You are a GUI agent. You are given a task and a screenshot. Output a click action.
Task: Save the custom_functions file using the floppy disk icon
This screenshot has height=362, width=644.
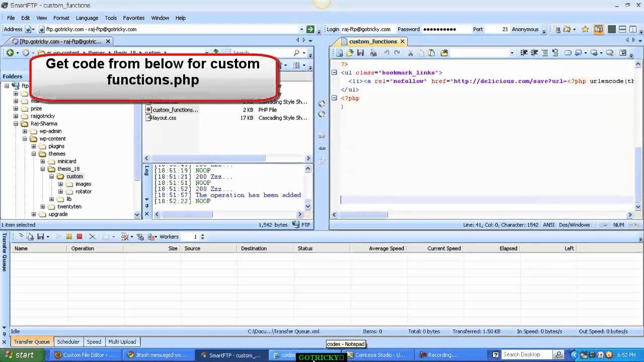360,53
